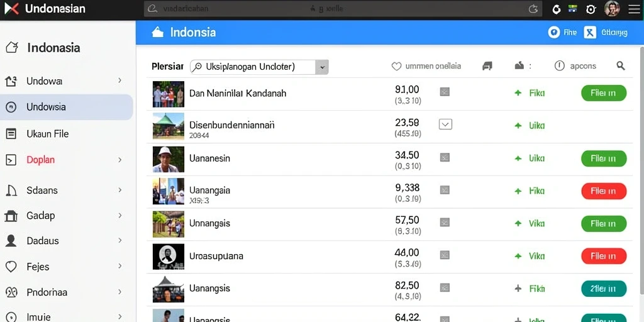This screenshot has height=322, width=644.
Task: Expand the Undowai sidebar item chevron
Action: pyautogui.click(x=120, y=80)
